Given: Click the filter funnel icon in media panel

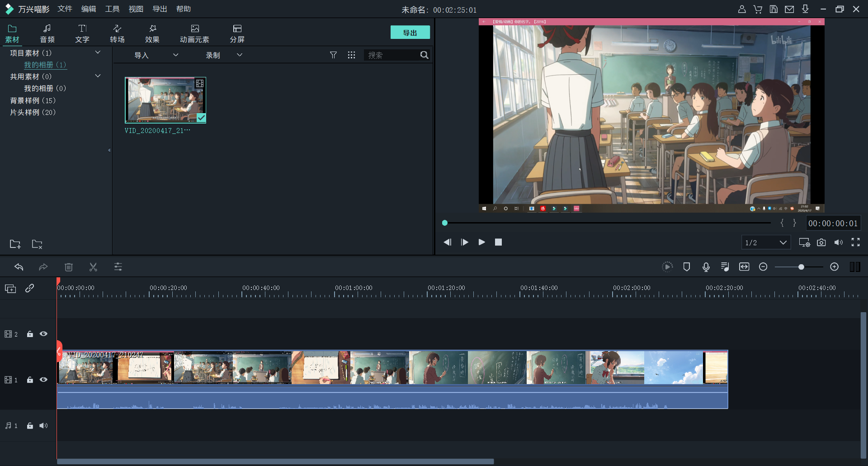Looking at the screenshot, I should point(333,55).
